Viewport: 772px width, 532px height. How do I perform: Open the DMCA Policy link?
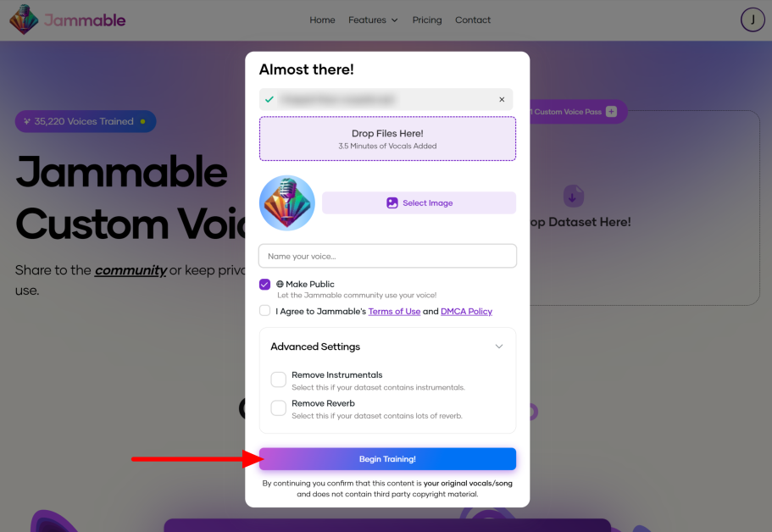tap(466, 312)
